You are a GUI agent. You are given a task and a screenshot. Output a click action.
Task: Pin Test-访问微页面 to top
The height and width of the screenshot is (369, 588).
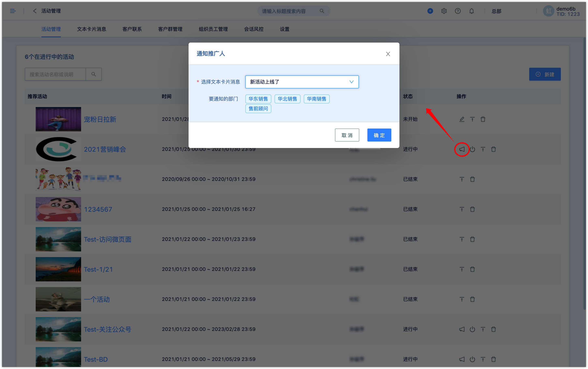coord(462,239)
